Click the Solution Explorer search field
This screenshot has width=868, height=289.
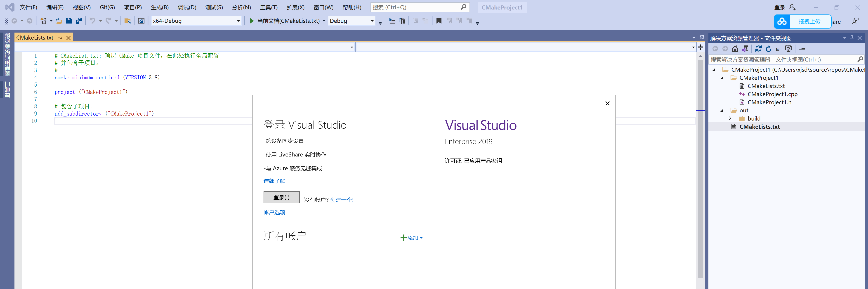(786, 60)
